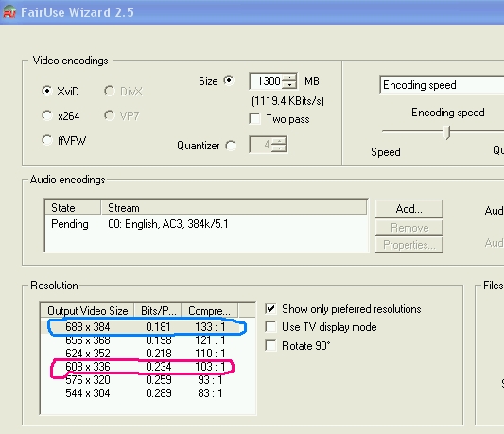Click into the 1300 MB size field
Screen dimensions: 504x434
(x=267, y=81)
